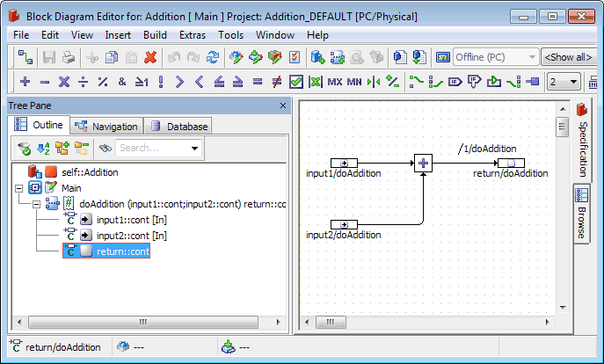The width and height of the screenshot is (604, 364).
Task: Click the addition block in the diagram
Action: (423, 163)
